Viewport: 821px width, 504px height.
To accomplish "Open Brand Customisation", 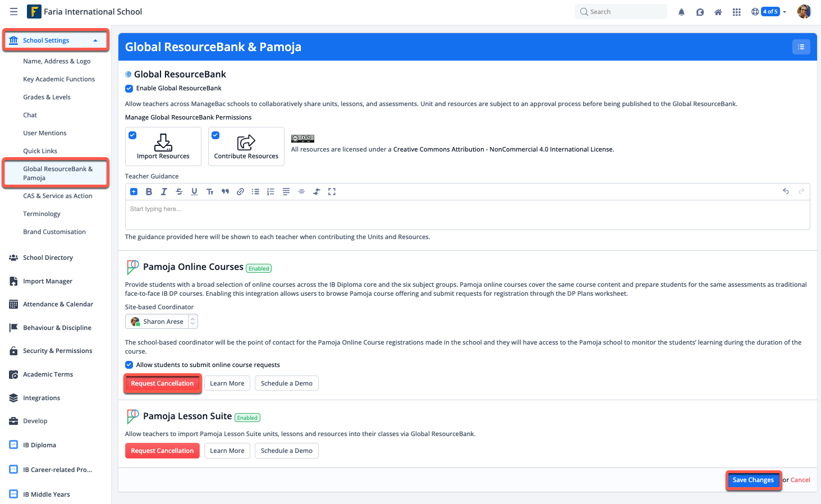I will 54,232.
